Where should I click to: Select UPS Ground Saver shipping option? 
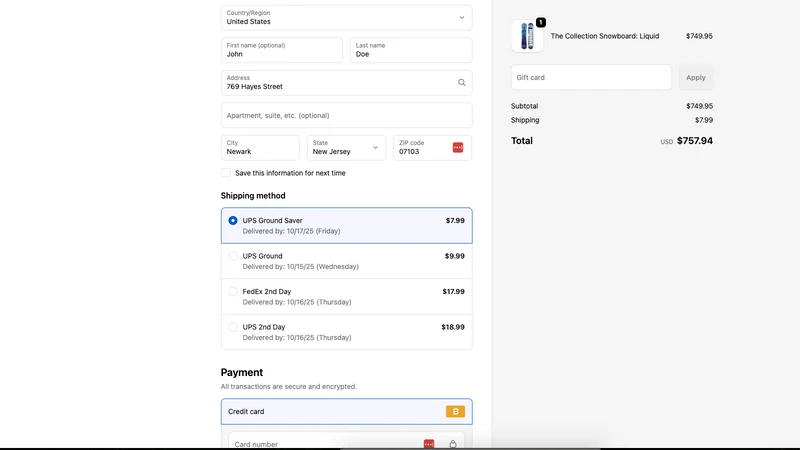pyautogui.click(x=346, y=226)
